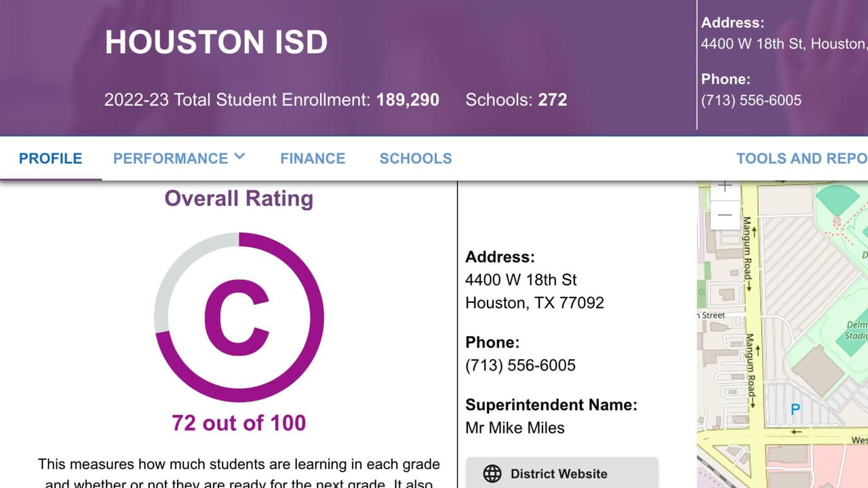Click the address in the purple header
This screenshot has width=868, height=488.
pos(783,44)
